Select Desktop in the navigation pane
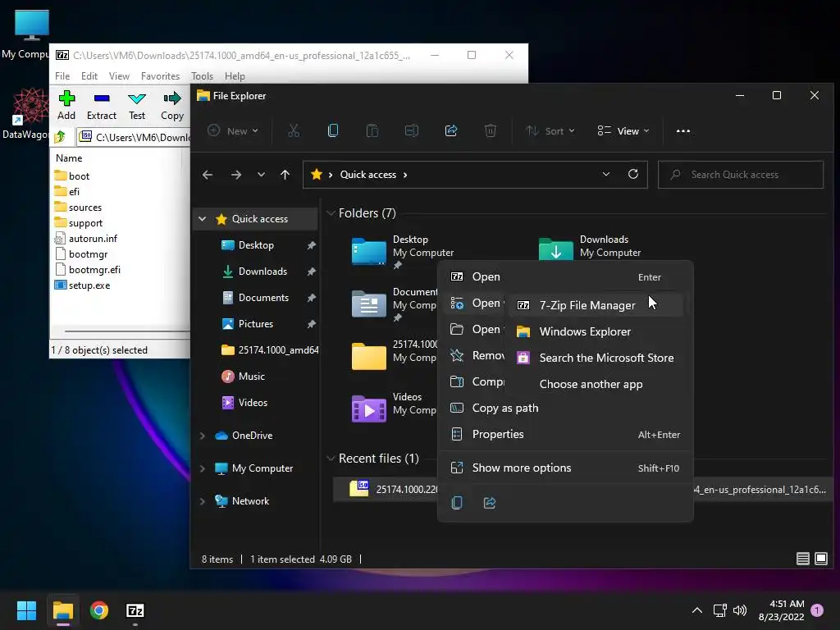This screenshot has width=840, height=630. tap(256, 245)
